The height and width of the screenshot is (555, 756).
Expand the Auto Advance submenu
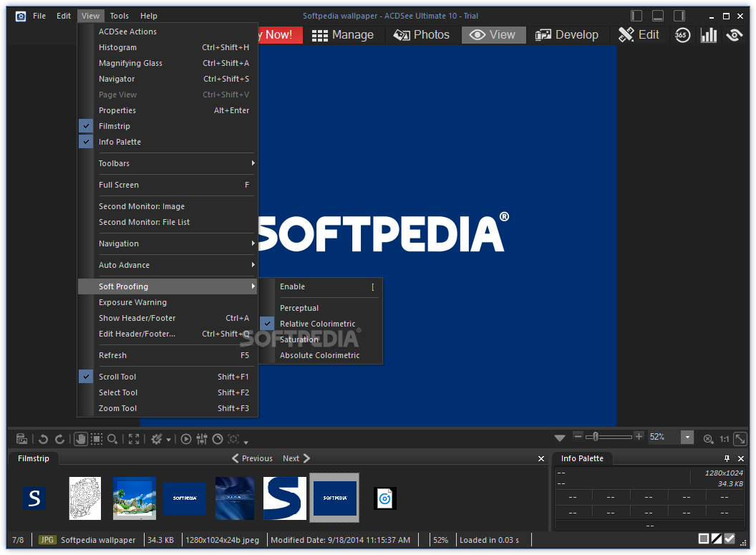tap(168, 265)
